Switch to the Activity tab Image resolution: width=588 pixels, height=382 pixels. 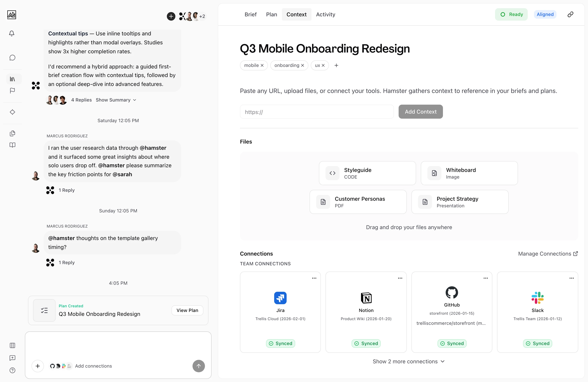pos(325,14)
